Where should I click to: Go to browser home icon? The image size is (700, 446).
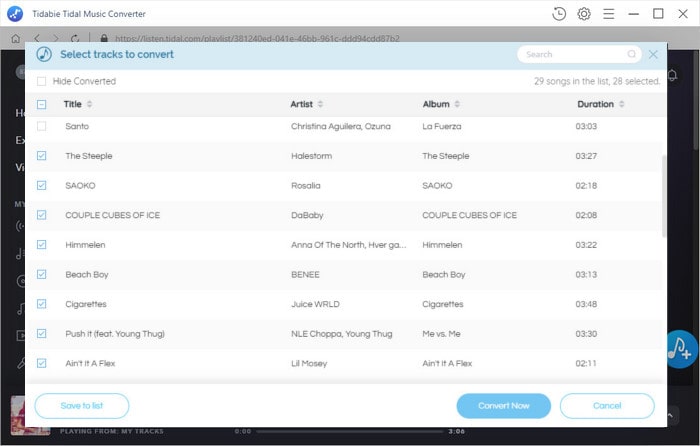pyautogui.click(x=16, y=39)
